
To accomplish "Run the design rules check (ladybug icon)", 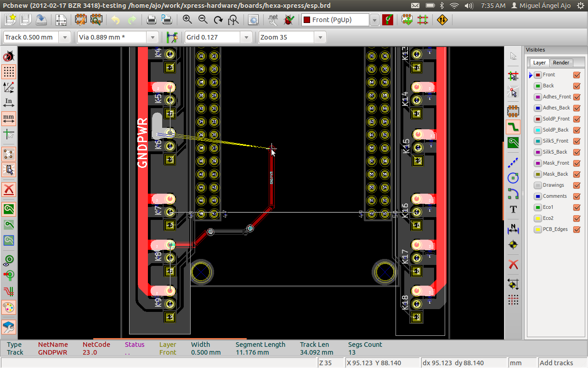I will pyautogui.click(x=288, y=20).
